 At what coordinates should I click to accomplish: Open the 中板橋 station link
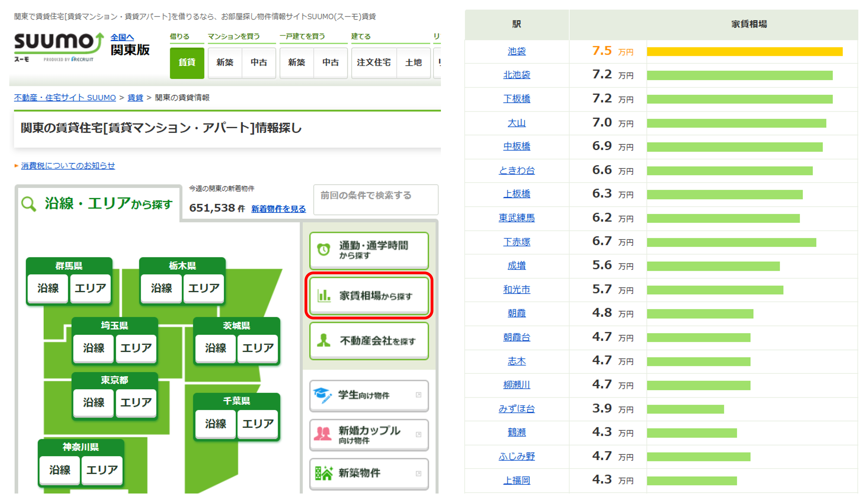(x=516, y=146)
